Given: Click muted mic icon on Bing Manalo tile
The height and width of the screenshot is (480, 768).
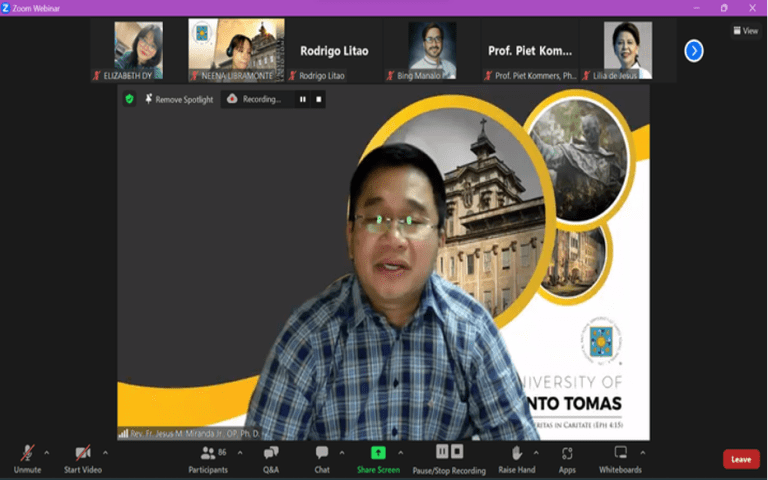Looking at the screenshot, I should [x=390, y=75].
